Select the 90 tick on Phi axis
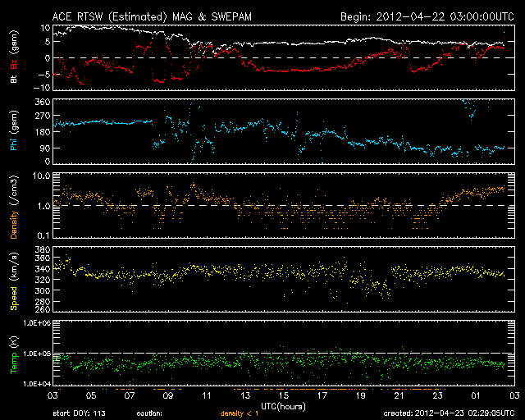Viewport: 525px width, 420px height. tap(45, 148)
